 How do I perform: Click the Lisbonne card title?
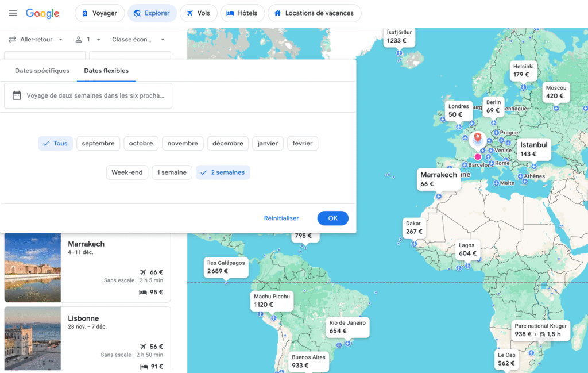tap(83, 318)
